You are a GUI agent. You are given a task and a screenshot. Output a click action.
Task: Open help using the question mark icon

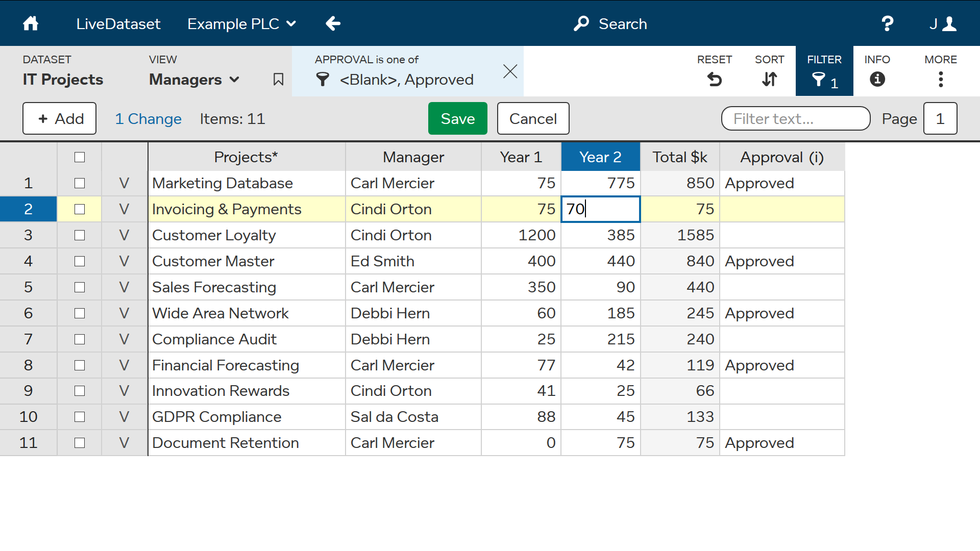click(x=887, y=23)
